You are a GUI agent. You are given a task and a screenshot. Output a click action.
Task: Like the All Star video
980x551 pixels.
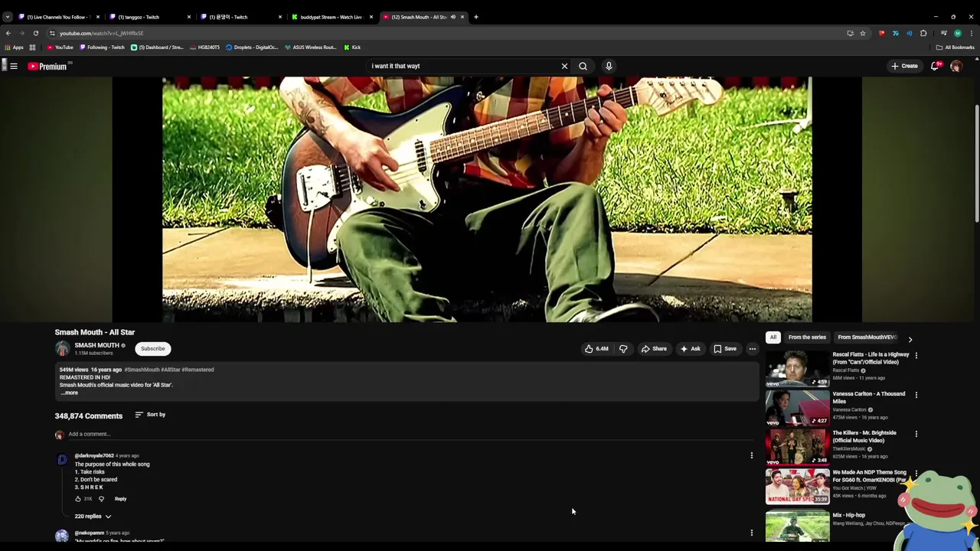(596, 349)
